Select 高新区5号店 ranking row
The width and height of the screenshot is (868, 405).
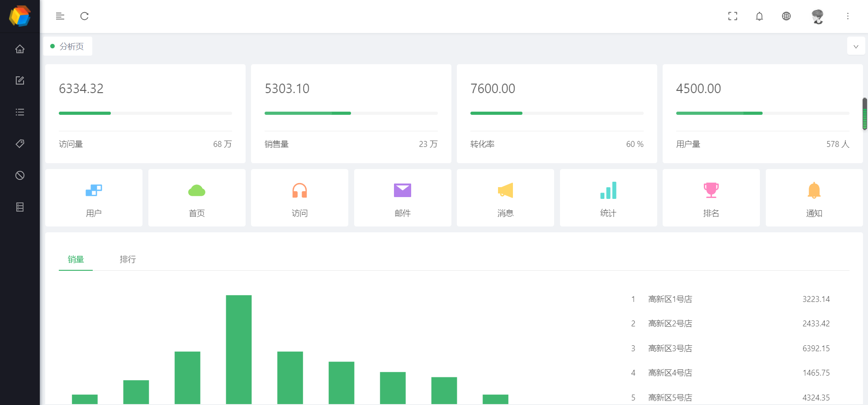tap(731, 397)
